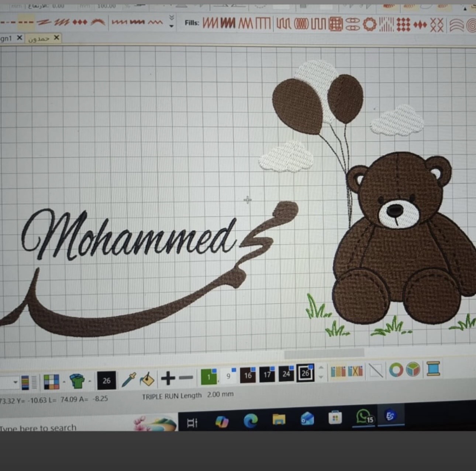Open Task View from the taskbar
Screen dimensions: 476x471
click(x=192, y=423)
